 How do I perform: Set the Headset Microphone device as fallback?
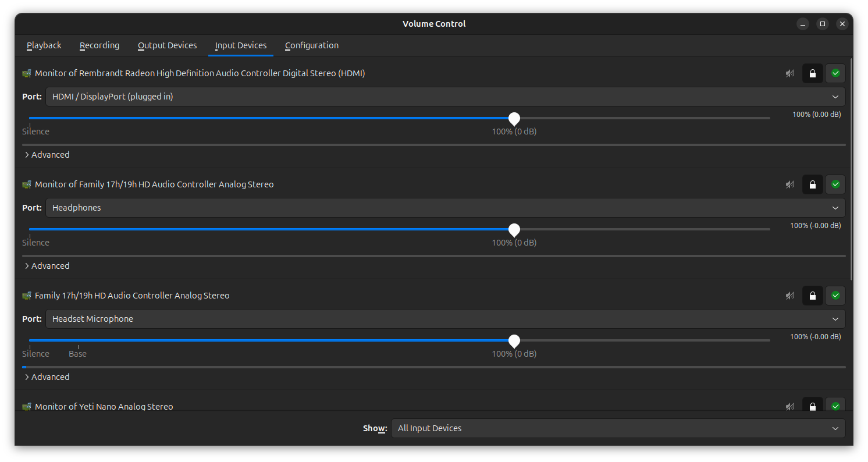coord(835,296)
